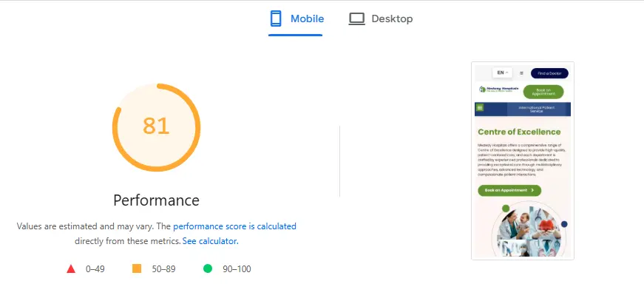Switch to the Mobile tab

click(296, 19)
